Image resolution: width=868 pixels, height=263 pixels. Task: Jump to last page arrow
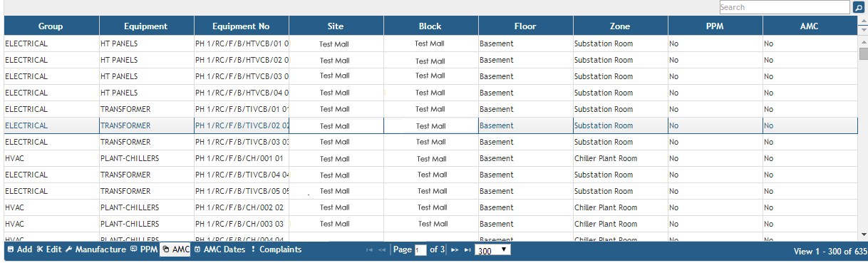(467, 250)
